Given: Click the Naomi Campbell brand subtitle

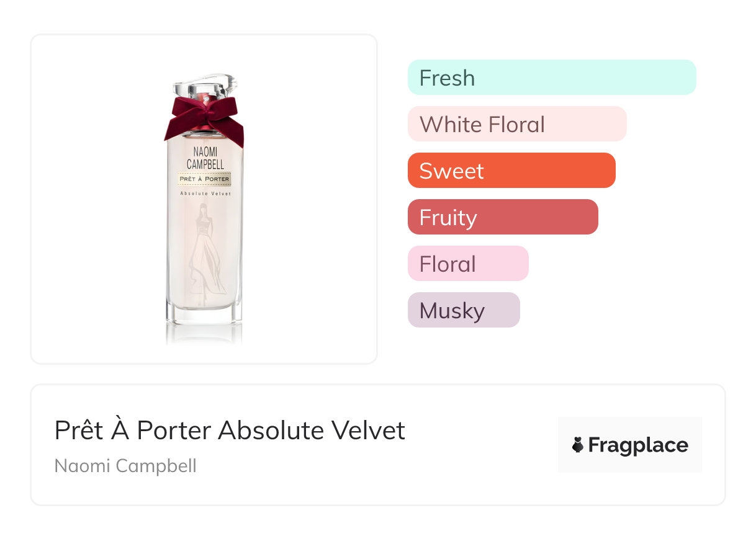Looking at the screenshot, I should click(x=125, y=465).
